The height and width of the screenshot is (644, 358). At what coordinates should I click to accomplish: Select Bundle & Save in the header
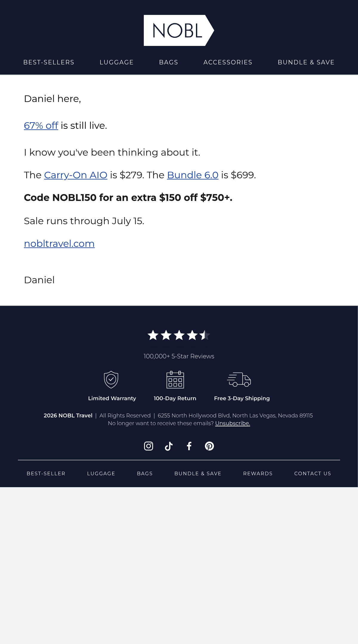(306, 62)
